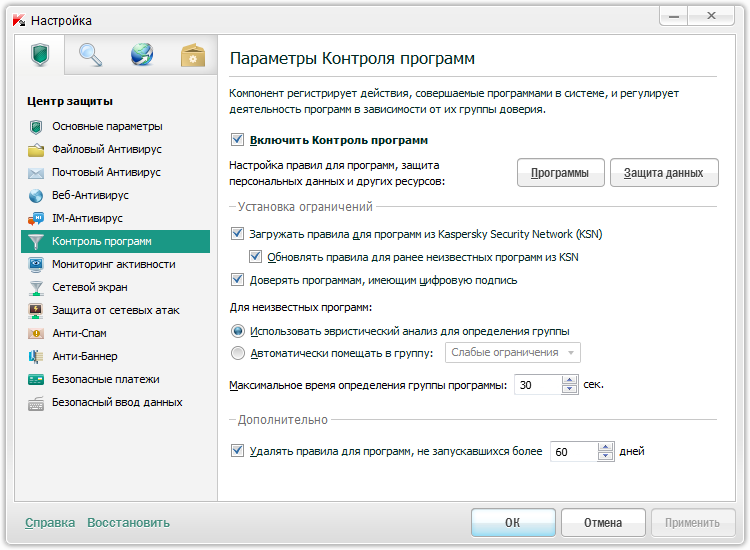750x550 pixels.
Task: Go to Веб-Антивирус settings
Action: (x=90, y=196)
